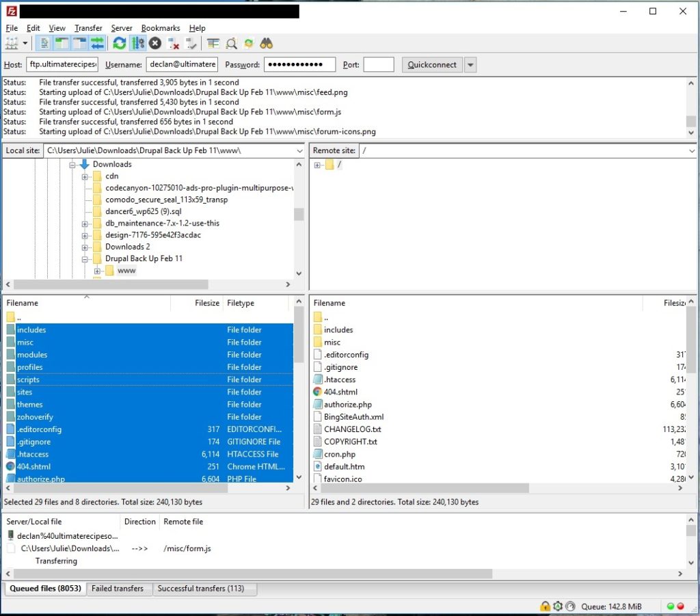Cancel the current FTP operation
The width and height of the screenshot is (700, 616).
click(154, 43)
